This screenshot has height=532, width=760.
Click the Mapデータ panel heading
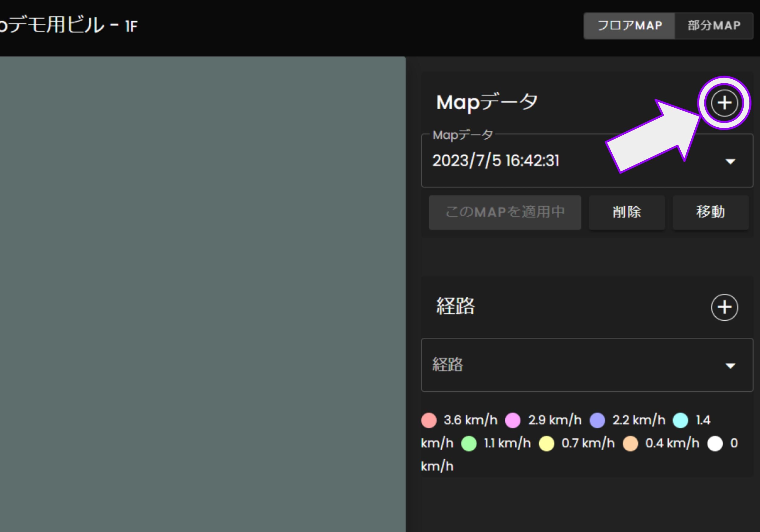pos(487,102)
